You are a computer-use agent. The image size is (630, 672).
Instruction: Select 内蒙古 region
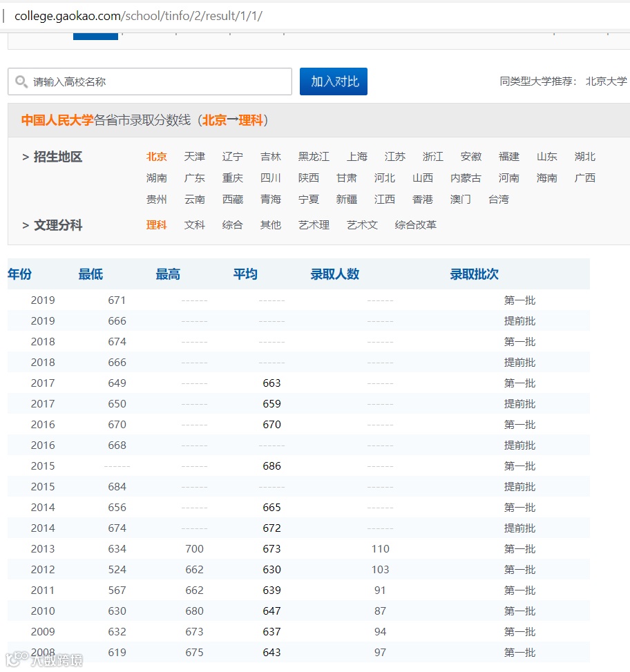(x=466, y=178)
